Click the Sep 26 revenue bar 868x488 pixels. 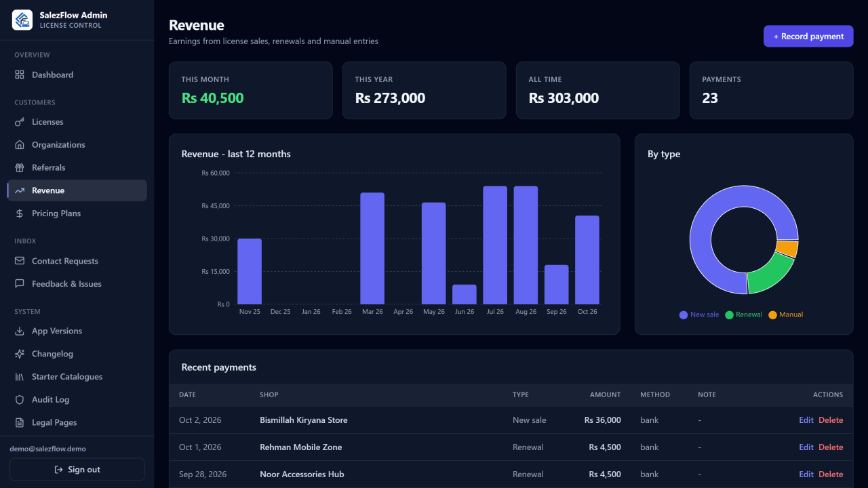pos(557,285)
